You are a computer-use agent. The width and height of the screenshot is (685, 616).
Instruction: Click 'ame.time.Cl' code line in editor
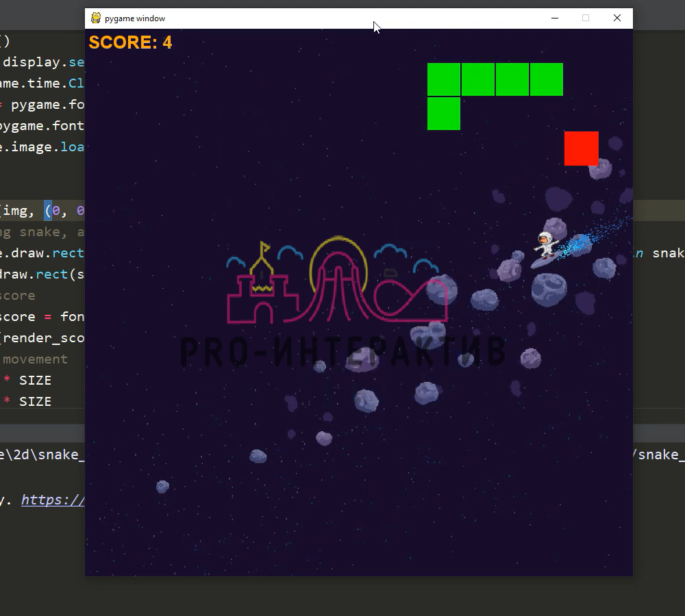(42, 83)
